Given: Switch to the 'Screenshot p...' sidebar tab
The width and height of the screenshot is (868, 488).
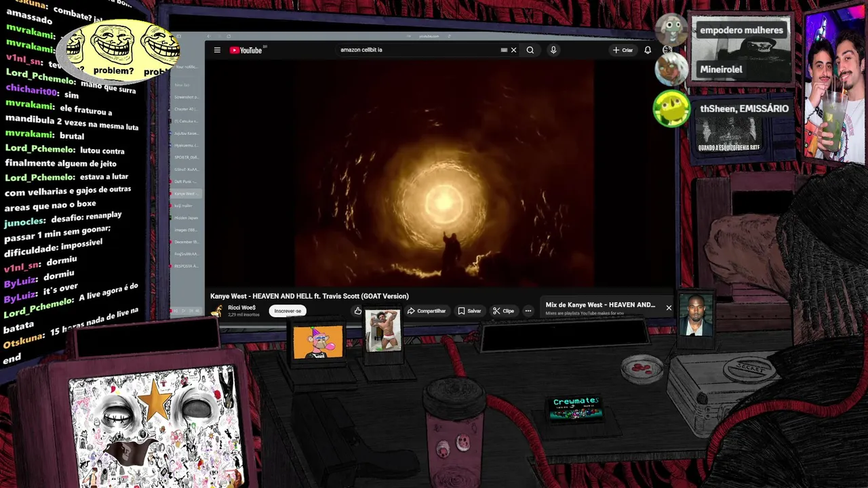Looking at the screenshot, I should click(x=185, y=97).
